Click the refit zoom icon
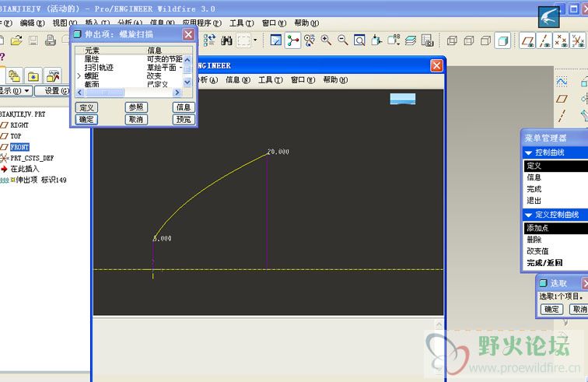 coord(359,40)
